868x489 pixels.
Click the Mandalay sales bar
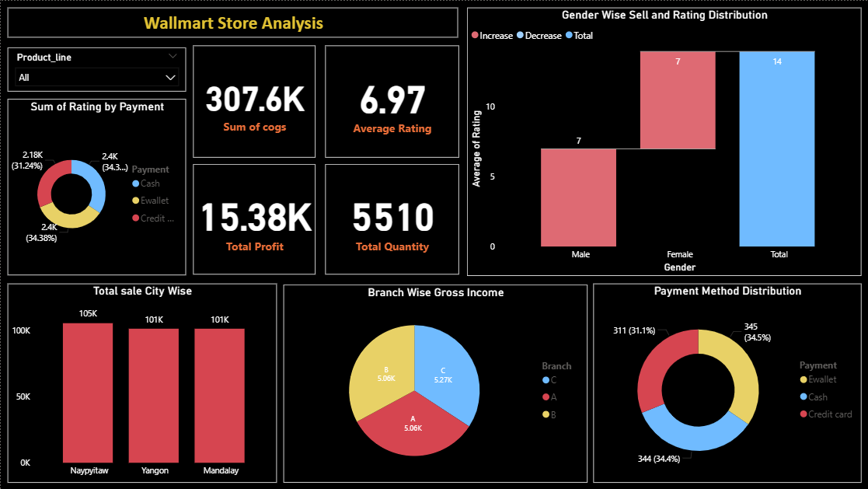click(x=219, y=395)
